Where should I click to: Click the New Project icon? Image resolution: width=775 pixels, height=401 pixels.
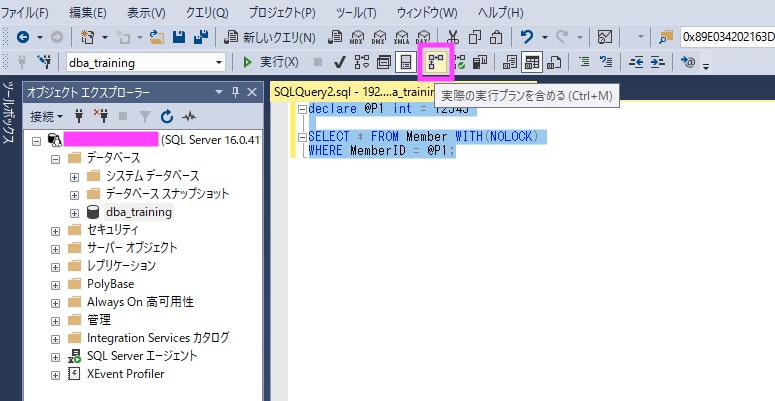coord(87,37)
